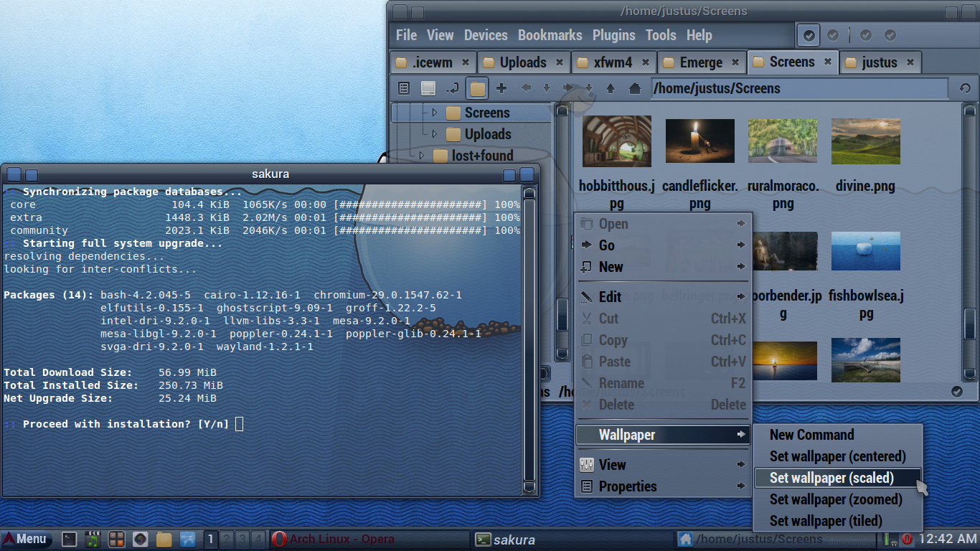Switch to workspace 2 in the pager
Image resolution: width=980 pixels, height=551 pixels.
(226, 539)
